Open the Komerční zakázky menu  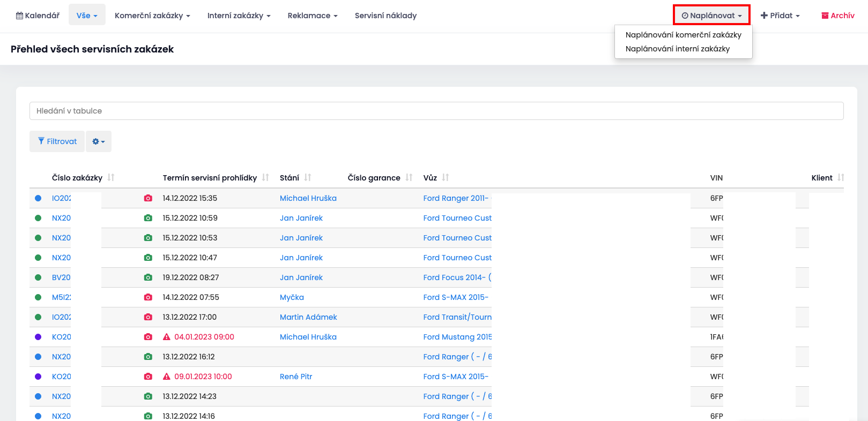pos(152,16)
